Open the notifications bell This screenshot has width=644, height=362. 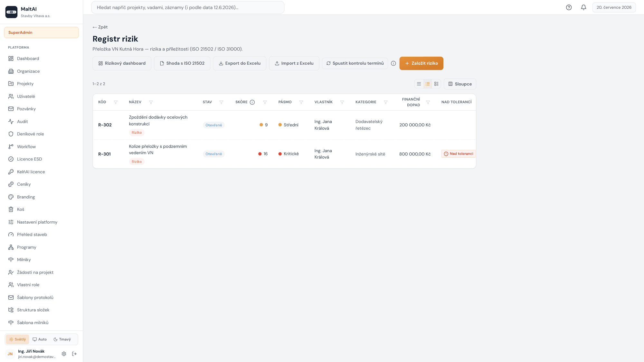[x=583, y=7]
